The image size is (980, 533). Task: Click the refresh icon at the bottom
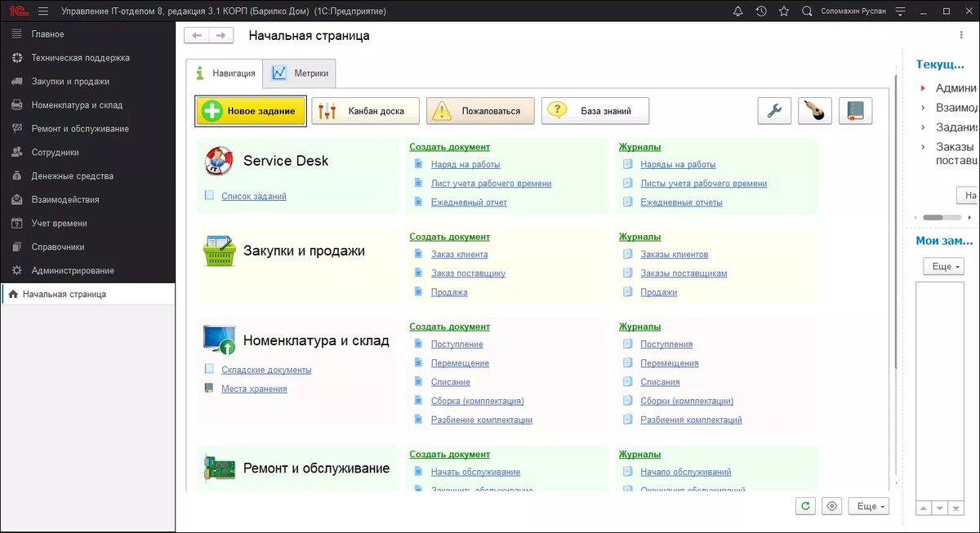pos(804,506)
